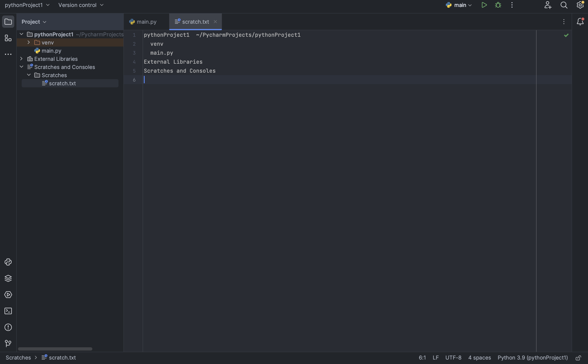Click 'Scratches and Consoles' text in editor
Screen dimensions: 588x364
(x=180, y=71)
